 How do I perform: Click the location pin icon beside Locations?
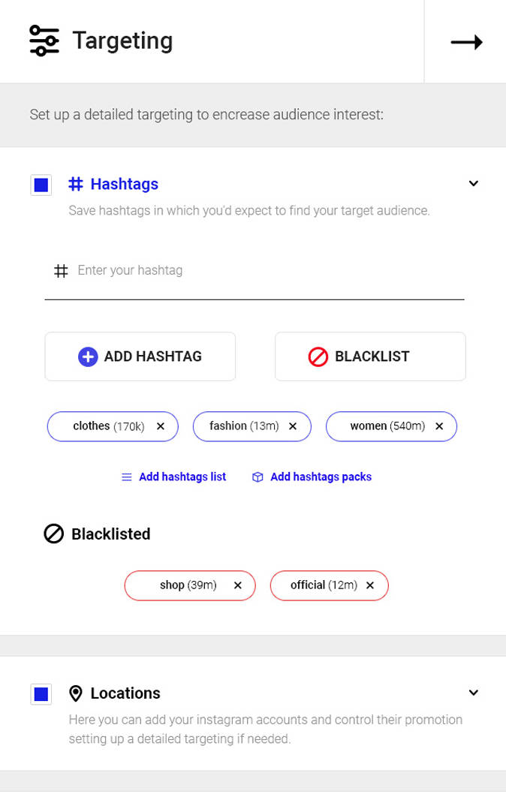pos(78,693)
